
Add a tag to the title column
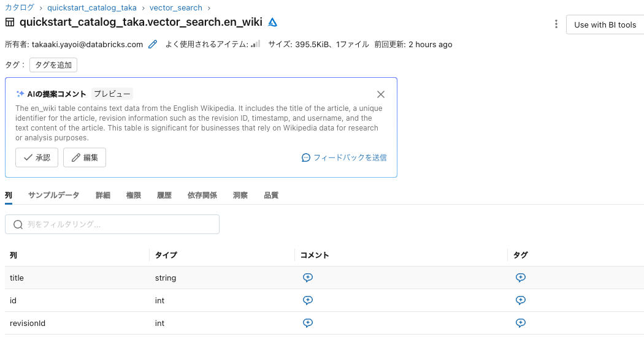[x=520, y=278]
